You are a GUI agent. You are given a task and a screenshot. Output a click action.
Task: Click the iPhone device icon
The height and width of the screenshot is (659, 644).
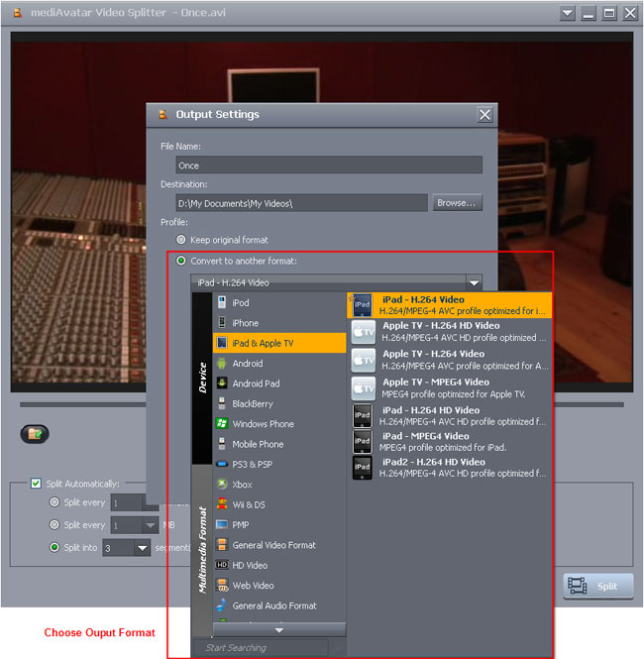pyautogui.click(x=222, y=322)
